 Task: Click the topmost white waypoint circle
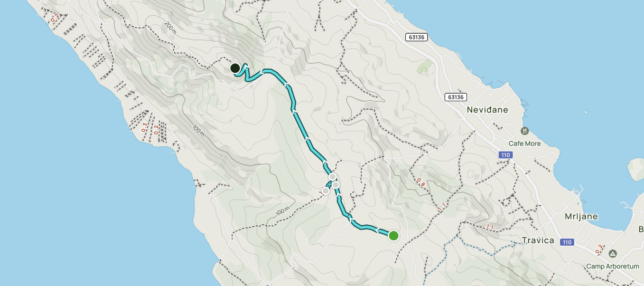[333, 177]
